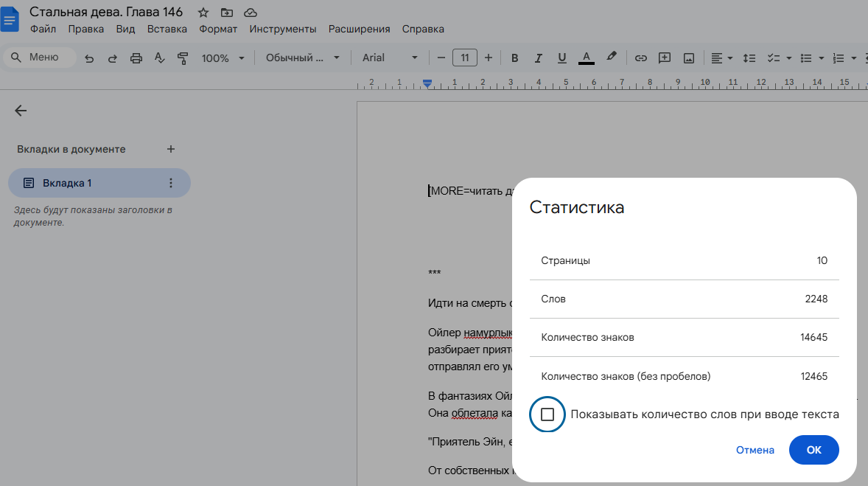This screenshot has width=868, height=486.
Task: Activate the paint format roller
Action: (183, 58)
